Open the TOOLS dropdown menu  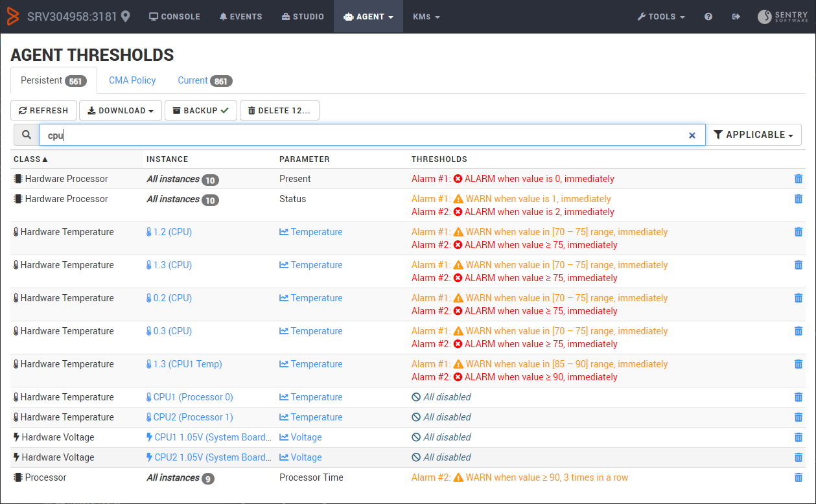660,16
